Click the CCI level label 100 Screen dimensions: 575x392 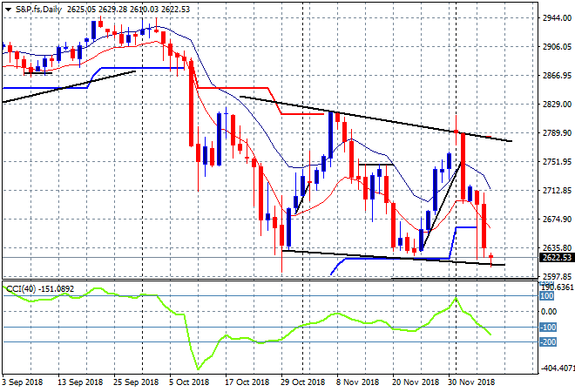click(x=547, y=296)
